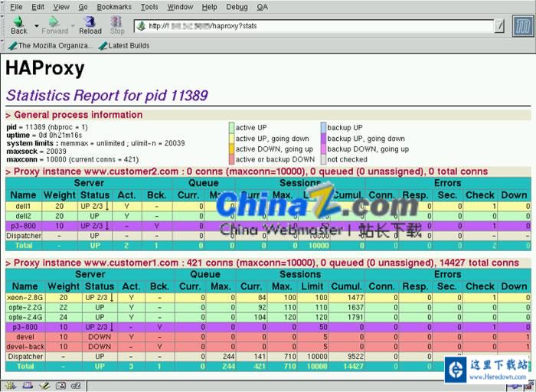Click the green active UP legend swatch

pos(231,128)
